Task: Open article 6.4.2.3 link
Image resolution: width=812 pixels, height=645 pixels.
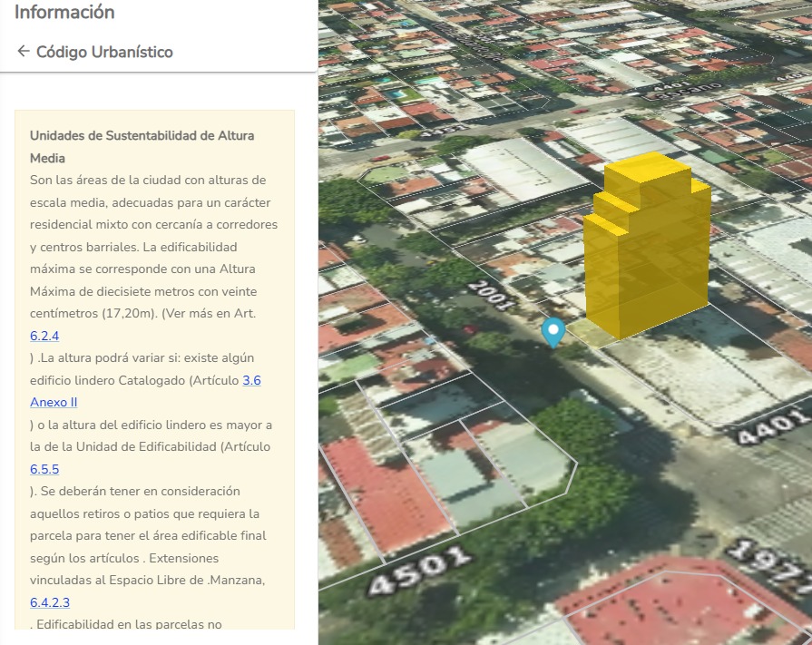Action: (50, 602)
